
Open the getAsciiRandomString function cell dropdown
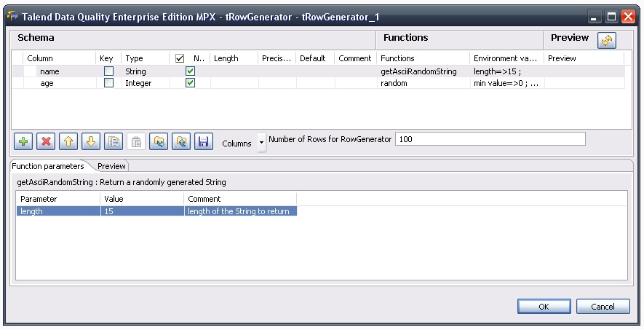tap(422, 71)
